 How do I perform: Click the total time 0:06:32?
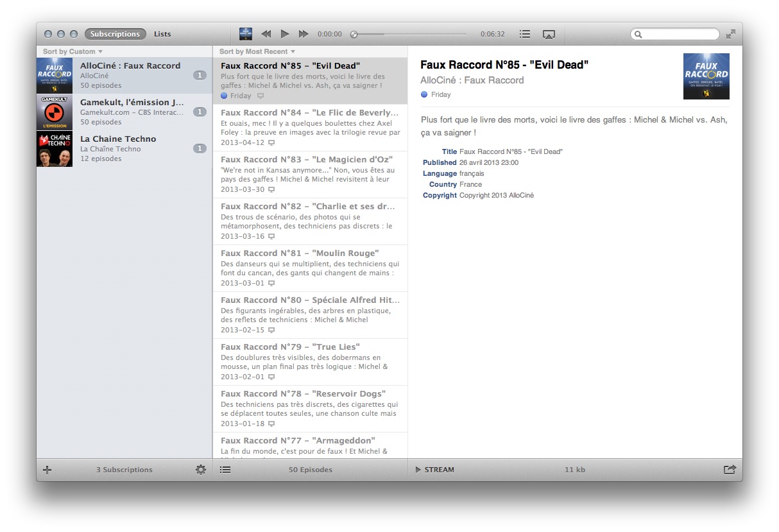pos(493,34)
